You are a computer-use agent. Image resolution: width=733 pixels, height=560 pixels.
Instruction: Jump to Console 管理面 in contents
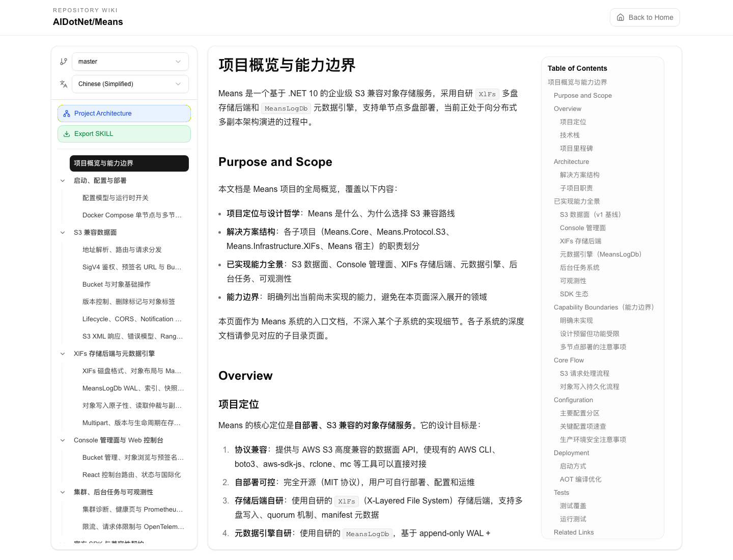pyautogui.click(x=583, y=228)
